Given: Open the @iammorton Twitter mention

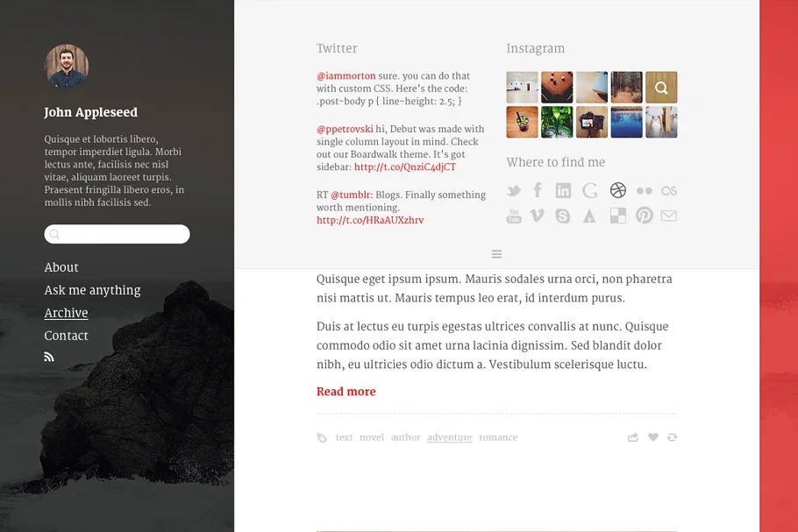Looking at the screenshot, I should coord(346,76).
